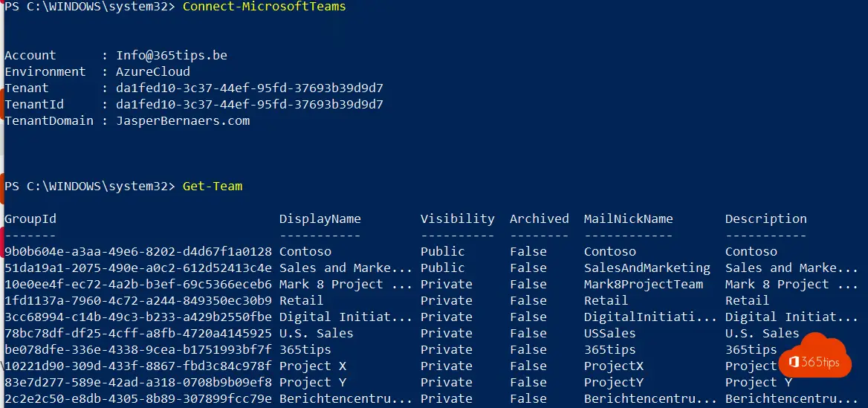This screenshot has height=408, width=868.
Task: Select GroupId 2c2e2c50-e8db-4305-8b89-307899fcc79e
Action: tap(137, 398)
